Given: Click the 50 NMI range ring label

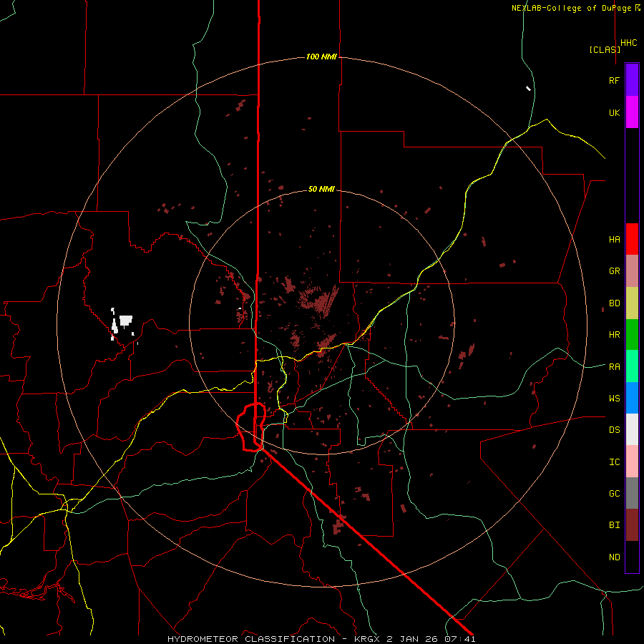Looking at the screenshot, I should pos(321,189).
